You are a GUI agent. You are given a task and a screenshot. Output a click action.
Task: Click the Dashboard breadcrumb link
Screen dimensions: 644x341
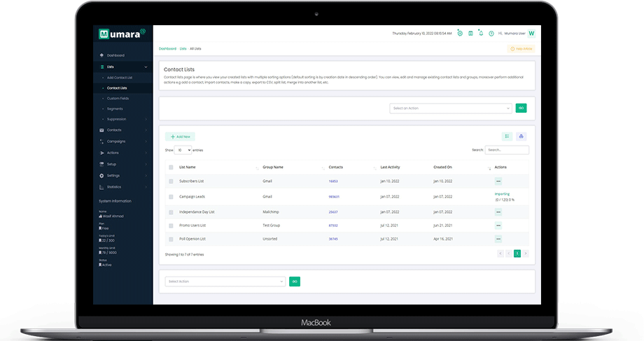pos(167,48)
